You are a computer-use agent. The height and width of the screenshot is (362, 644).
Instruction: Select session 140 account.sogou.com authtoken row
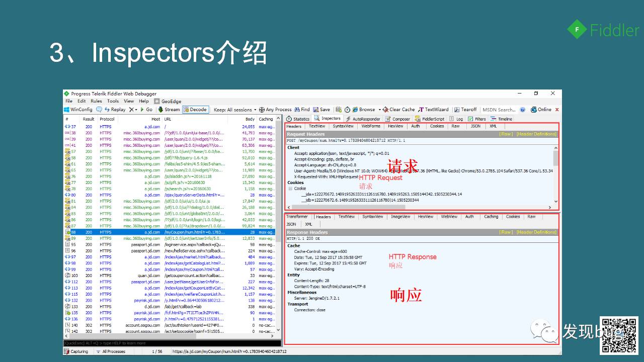(169, 325)
